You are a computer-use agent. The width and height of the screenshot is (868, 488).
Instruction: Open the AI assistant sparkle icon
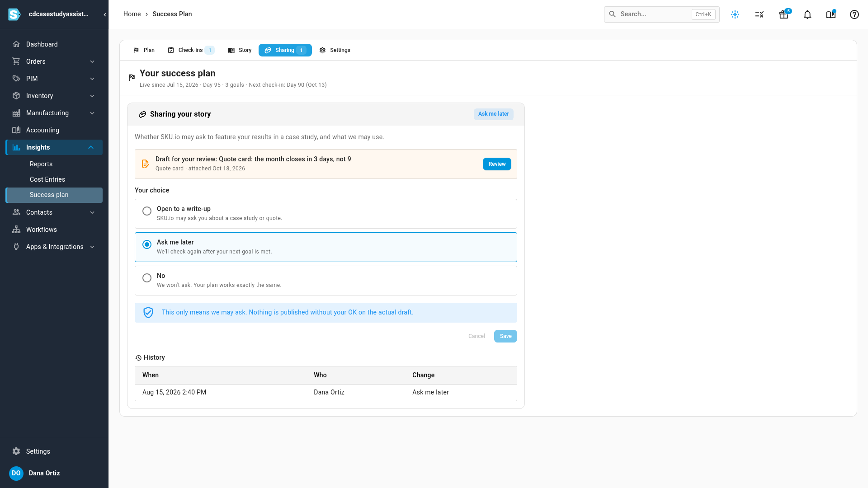[x=735, y=14]
